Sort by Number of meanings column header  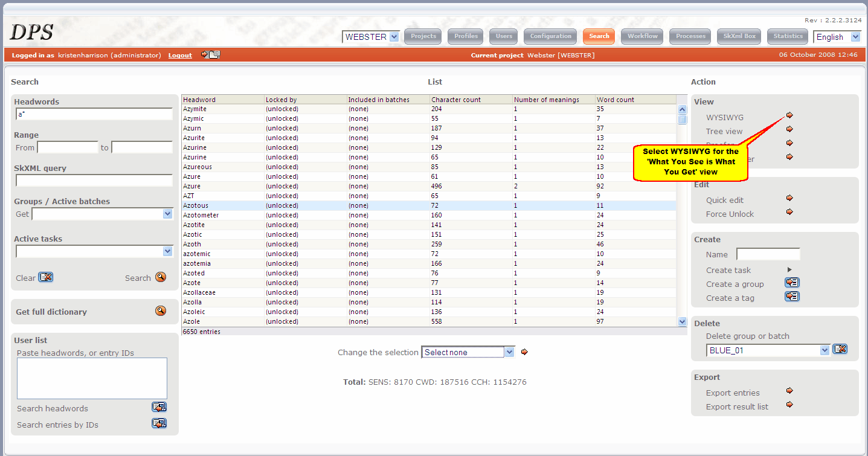coord(554,100)
